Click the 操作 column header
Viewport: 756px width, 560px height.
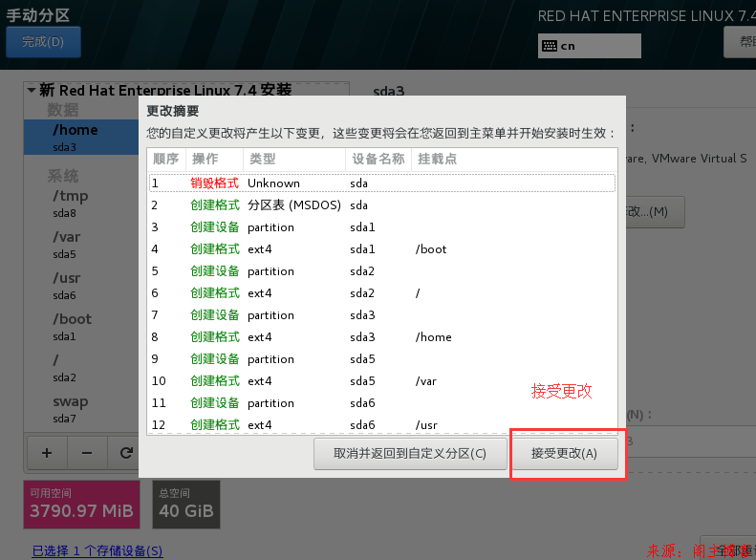[x=214, y=159]
